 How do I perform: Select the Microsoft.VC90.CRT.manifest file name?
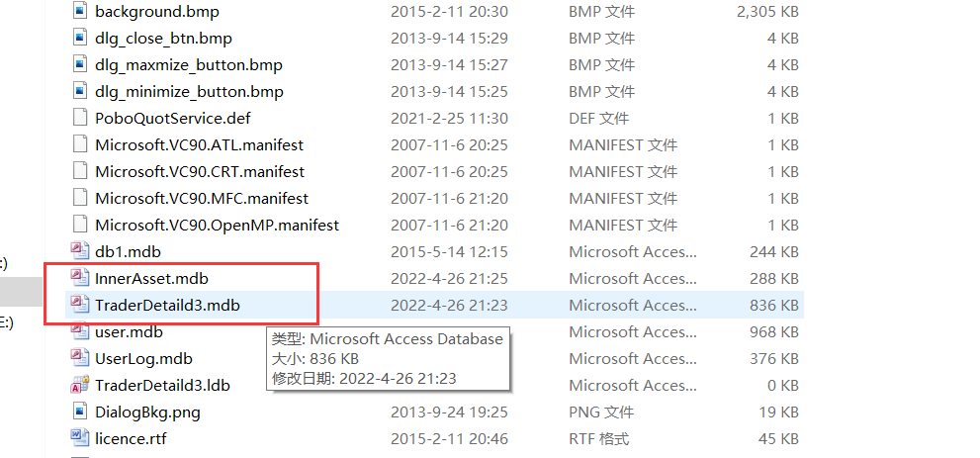click(x=200, y=171)
